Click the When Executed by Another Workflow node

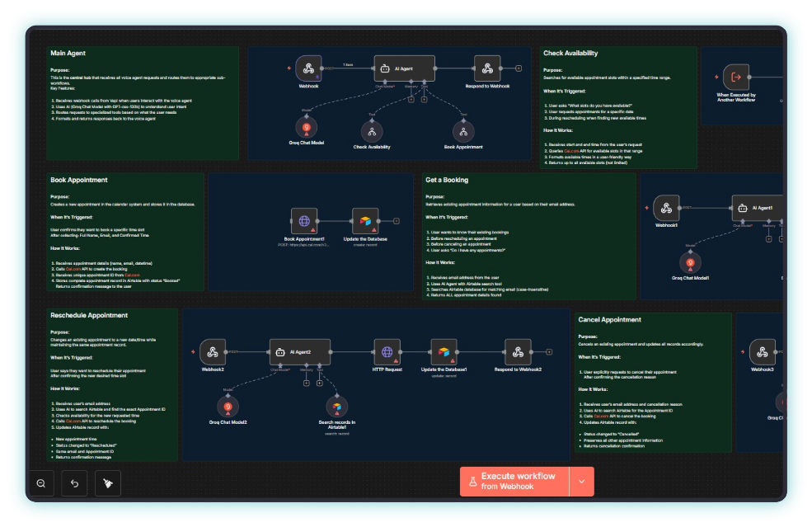click(x=735, y=78)
